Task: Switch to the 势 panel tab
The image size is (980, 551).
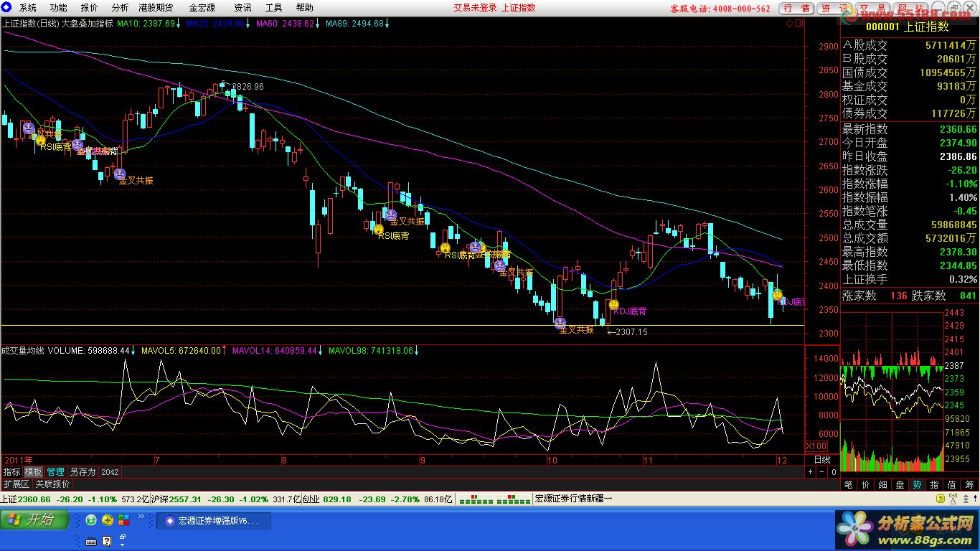Action: click(x=918, y=485)
